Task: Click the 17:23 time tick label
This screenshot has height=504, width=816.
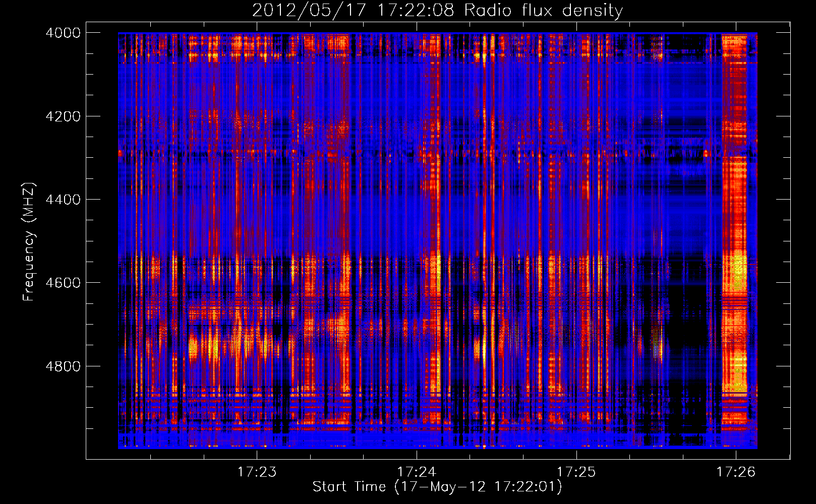Action: coord(257,472)
